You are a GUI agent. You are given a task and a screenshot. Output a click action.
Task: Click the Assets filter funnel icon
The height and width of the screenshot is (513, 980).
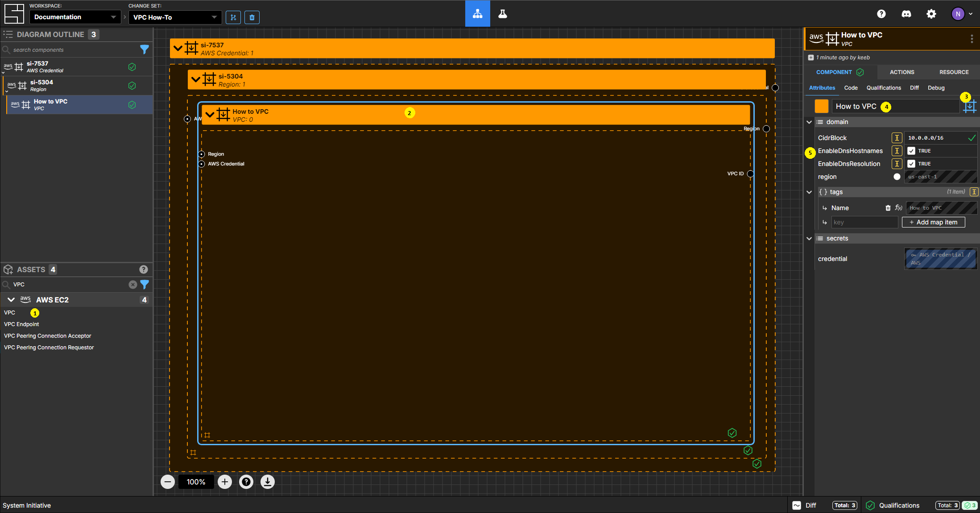coord(144,284)
